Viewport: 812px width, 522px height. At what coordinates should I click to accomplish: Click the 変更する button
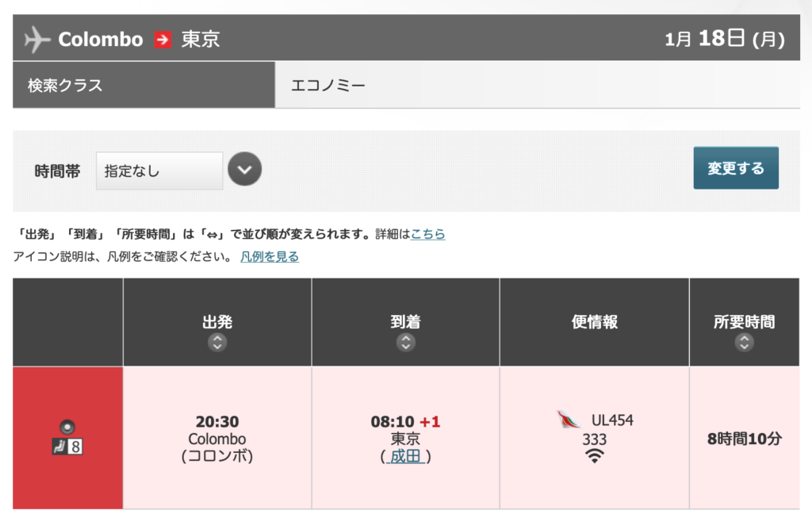[x=736, y=168]
